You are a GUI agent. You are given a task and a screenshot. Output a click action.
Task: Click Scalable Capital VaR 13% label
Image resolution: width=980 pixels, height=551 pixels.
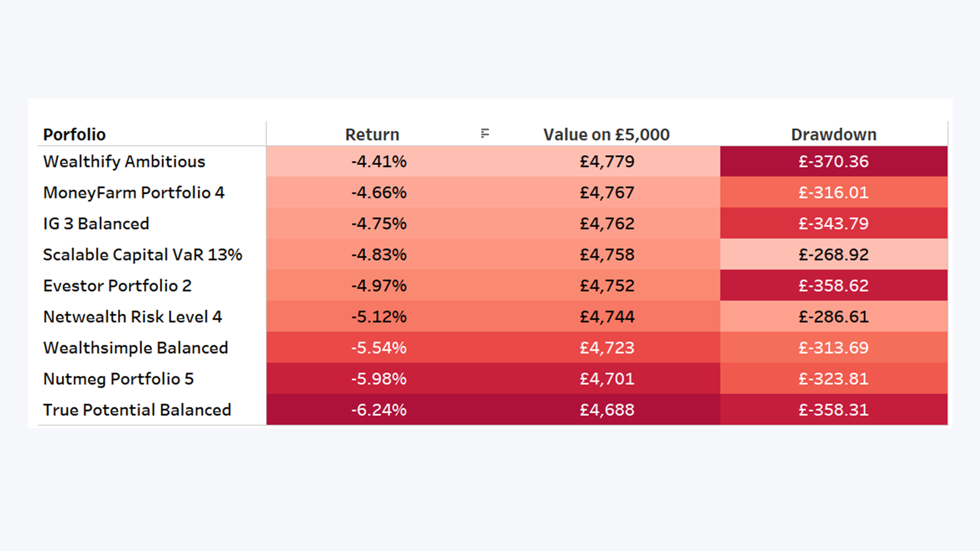[x=143, y=255]
